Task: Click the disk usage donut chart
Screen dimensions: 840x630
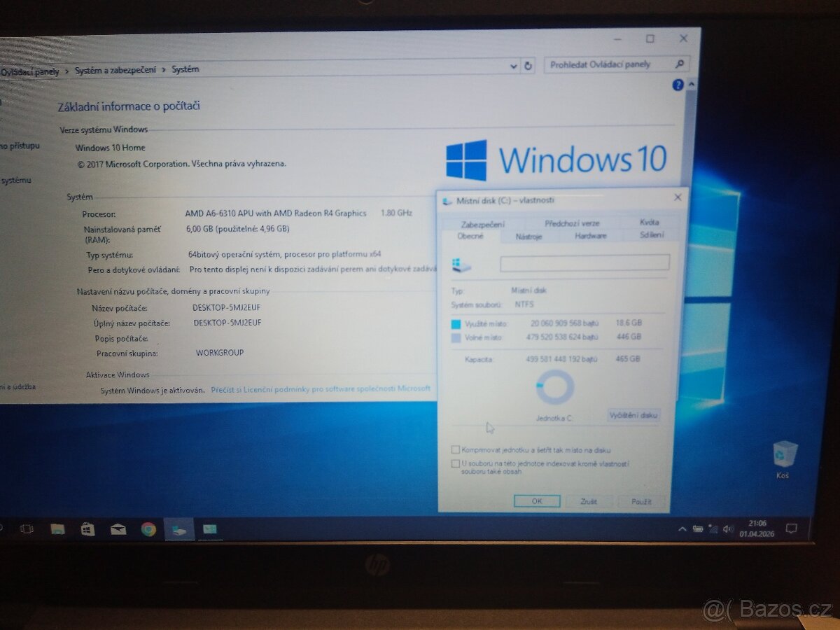Action: point(555,388)
